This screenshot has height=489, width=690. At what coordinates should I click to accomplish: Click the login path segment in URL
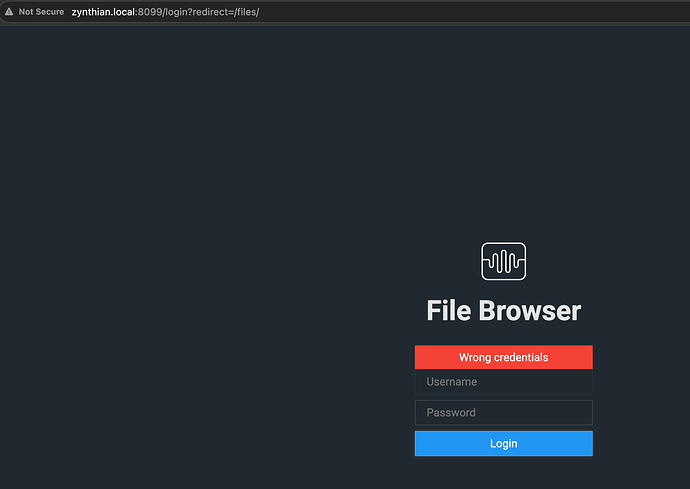(176, 12)
